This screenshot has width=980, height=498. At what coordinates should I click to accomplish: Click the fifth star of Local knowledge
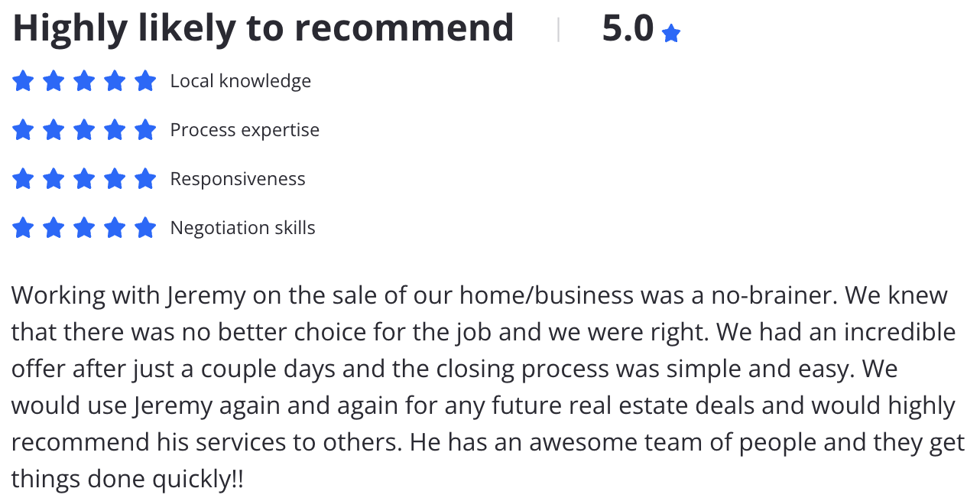[145, 80]
